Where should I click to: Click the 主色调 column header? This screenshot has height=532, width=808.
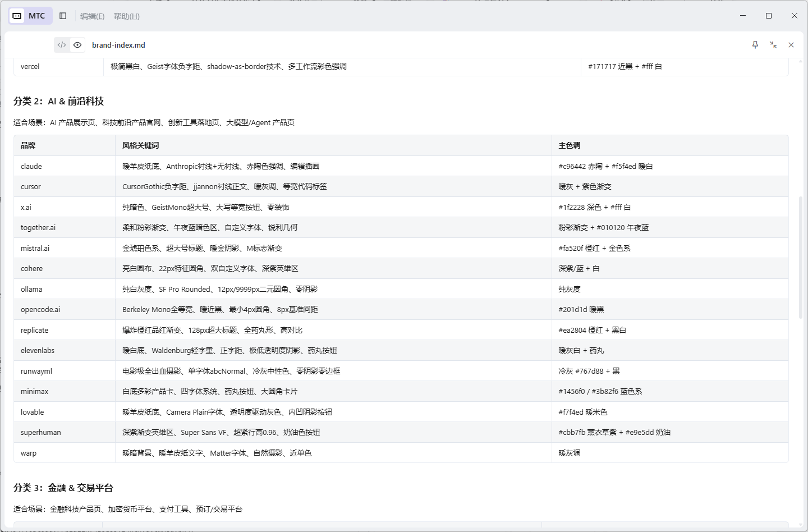[670, 145]
